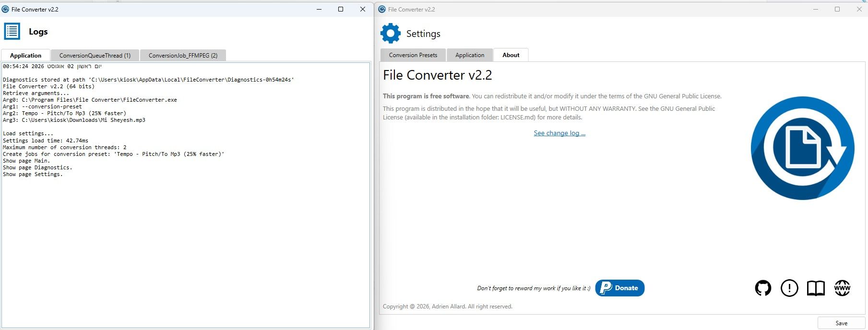Click the large File Converter logo
The height and width of the screenshot is (330, 868).
(803, 148)
